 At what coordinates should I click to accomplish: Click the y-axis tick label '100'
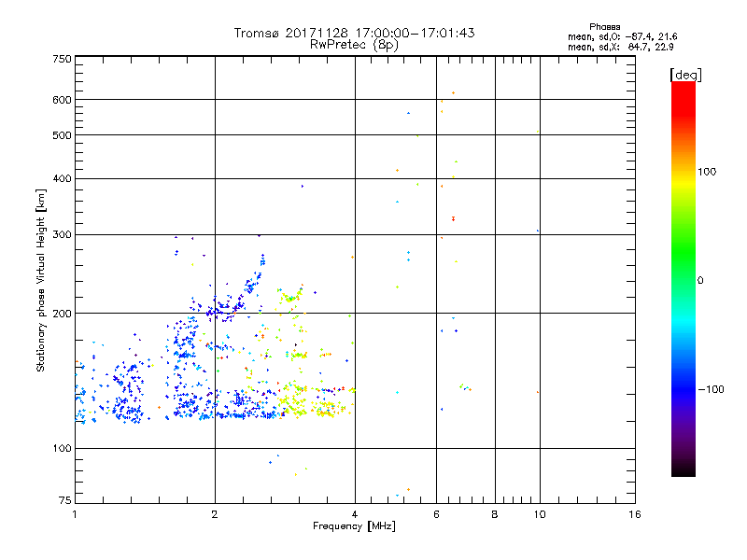62,448
